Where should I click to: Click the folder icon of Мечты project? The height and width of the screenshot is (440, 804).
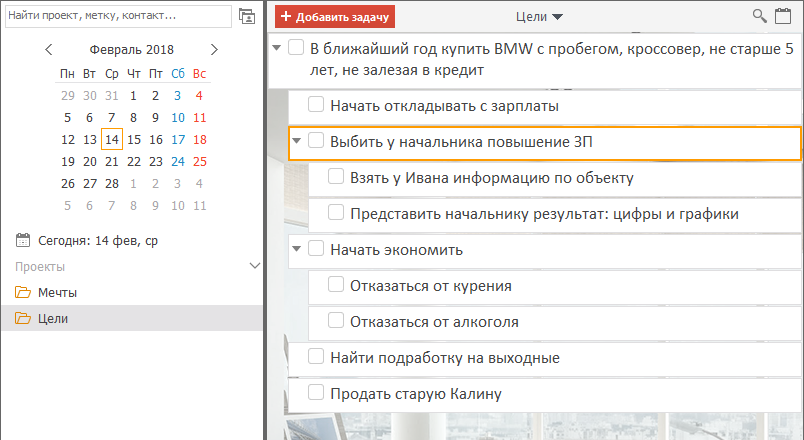click(x=23, y=292)
